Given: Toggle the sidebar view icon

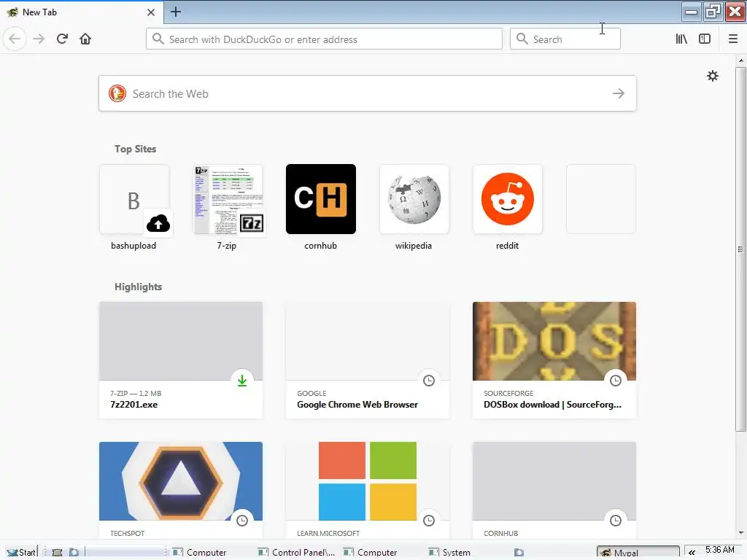Looking at the screenshot, I should pos(705,39).
